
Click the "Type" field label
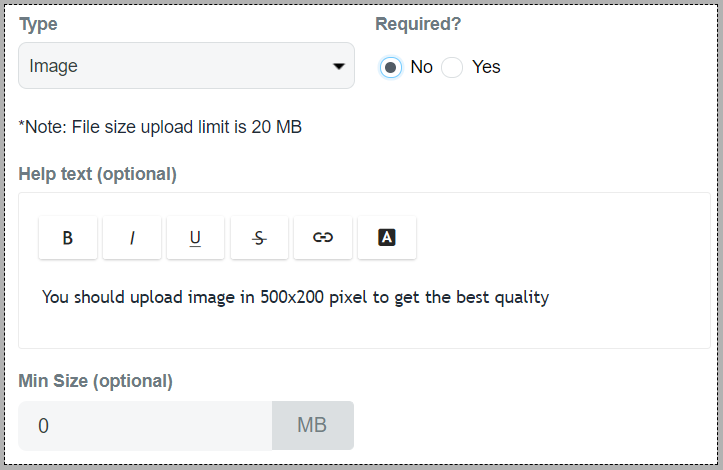pyautogui.click(x=38, y=24)
